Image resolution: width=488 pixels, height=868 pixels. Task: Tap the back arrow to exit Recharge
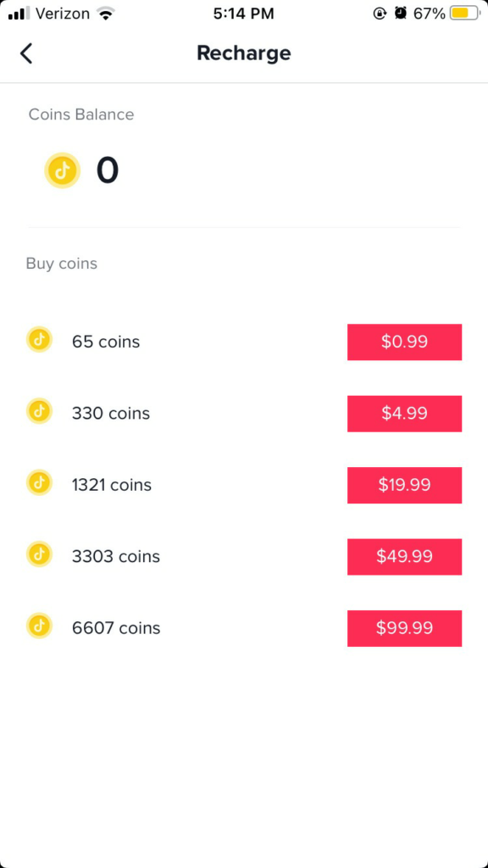click(x=26, y=53)
